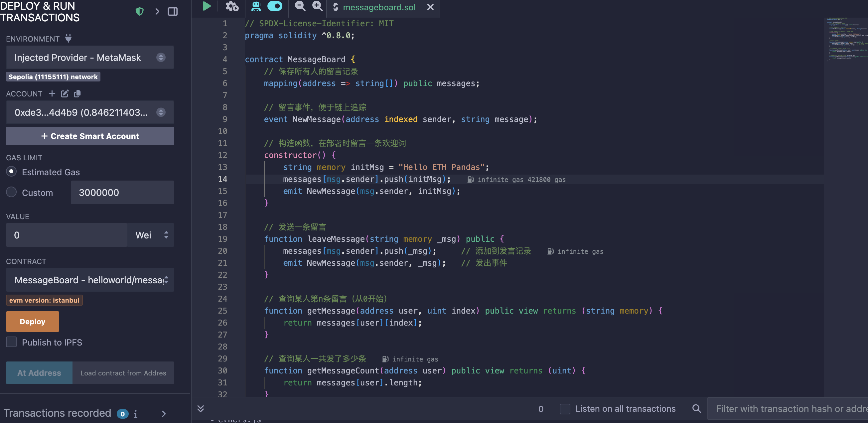Click the "Hello ETH Pandas" string literal
The height and width of the screenshot is (423, 868).
[441, 167]
